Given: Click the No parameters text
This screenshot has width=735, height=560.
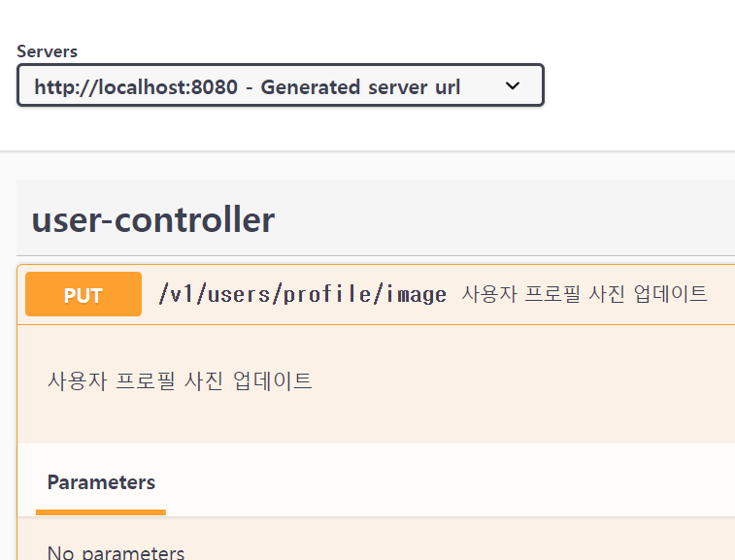Looking at the screenshot, I should click(x=116, y=552).
